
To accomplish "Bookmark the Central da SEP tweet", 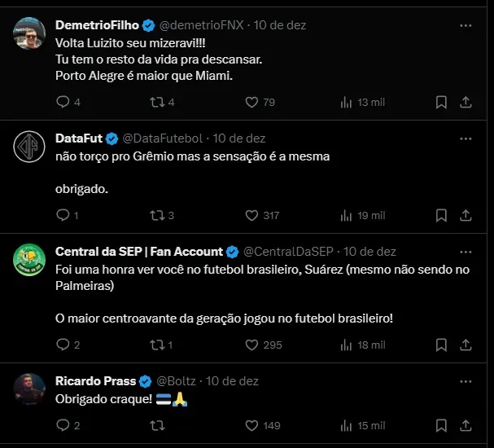I will 441,345.
